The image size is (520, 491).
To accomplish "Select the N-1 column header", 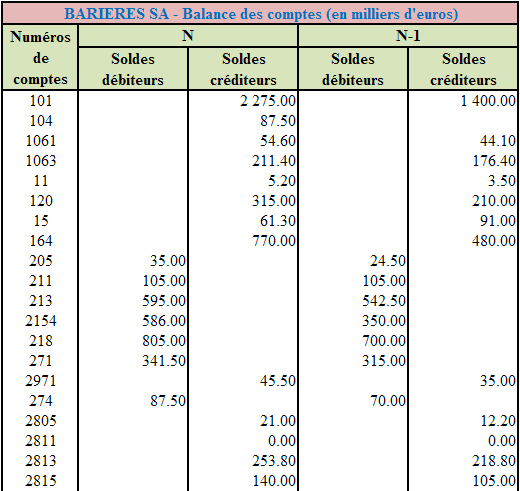I will pyautogui.click(x=408, y=35).
